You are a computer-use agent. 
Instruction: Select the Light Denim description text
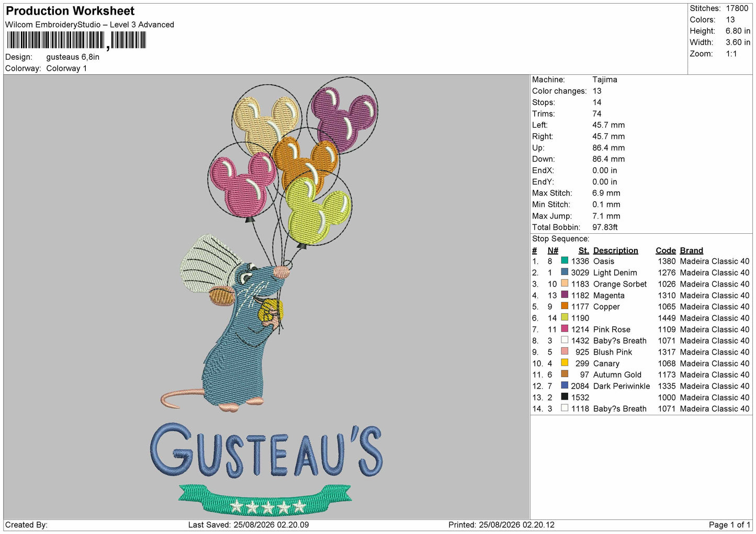[615, 272]
